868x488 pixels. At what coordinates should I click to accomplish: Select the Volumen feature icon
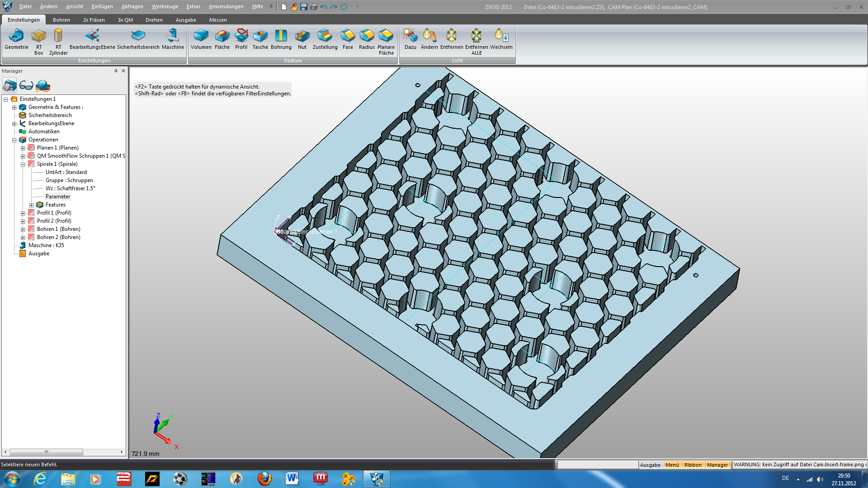tap(201, 39)
